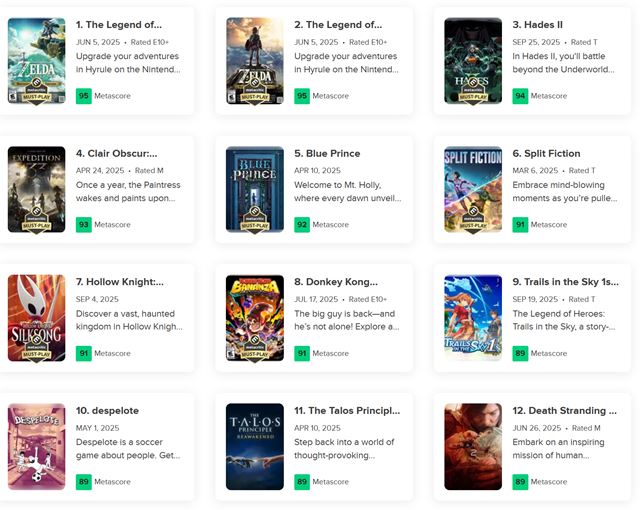Open the "12. Death Stranding" title link
Viewport: 640px width, 510px height.
(558, 410)
